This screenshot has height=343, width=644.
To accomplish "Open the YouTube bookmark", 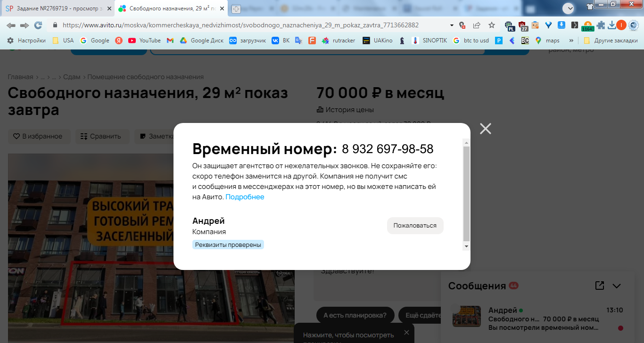I will pos(144,41).
